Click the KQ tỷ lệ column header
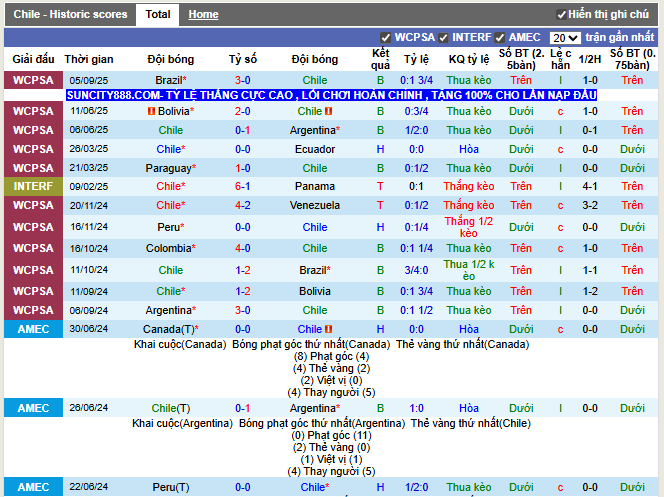 pos(469,59)
